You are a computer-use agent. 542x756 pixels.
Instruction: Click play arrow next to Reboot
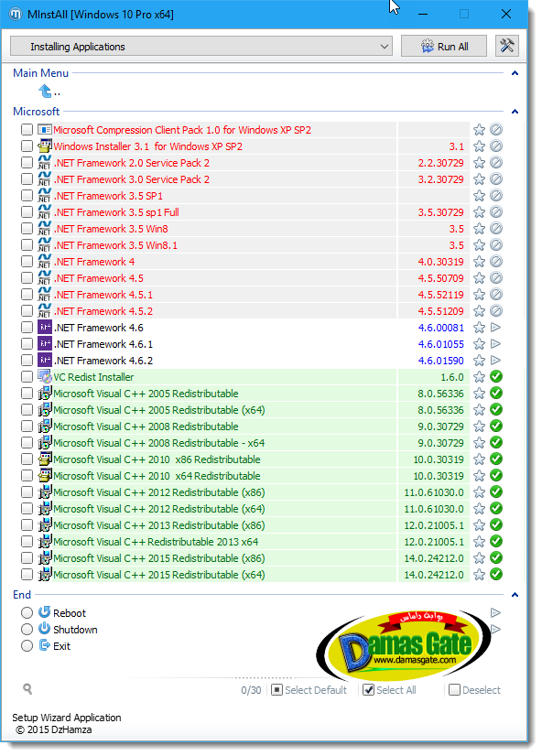495,613
